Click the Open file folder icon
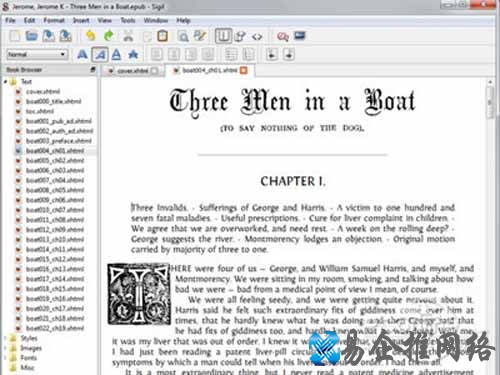The height and width of the screenshot is (375, 500). [32, 36]
